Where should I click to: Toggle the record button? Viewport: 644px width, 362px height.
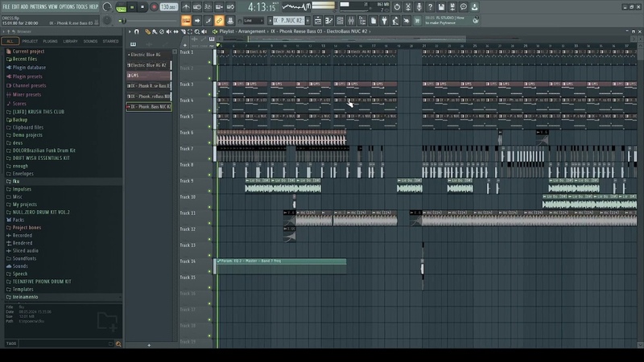(154, 7)
